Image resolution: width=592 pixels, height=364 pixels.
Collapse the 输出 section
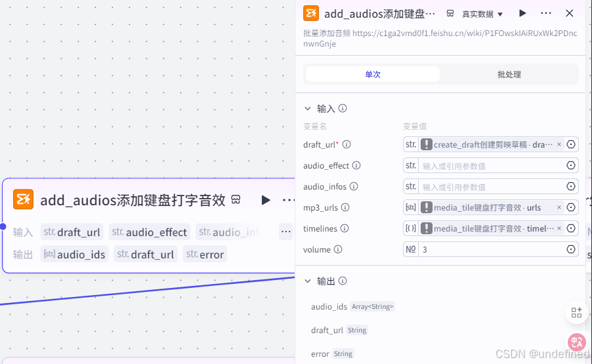(308, 281)
